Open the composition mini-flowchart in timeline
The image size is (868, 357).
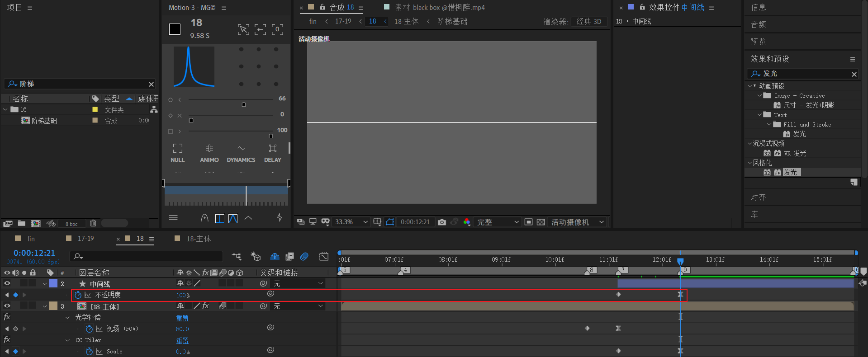[237, 257]
